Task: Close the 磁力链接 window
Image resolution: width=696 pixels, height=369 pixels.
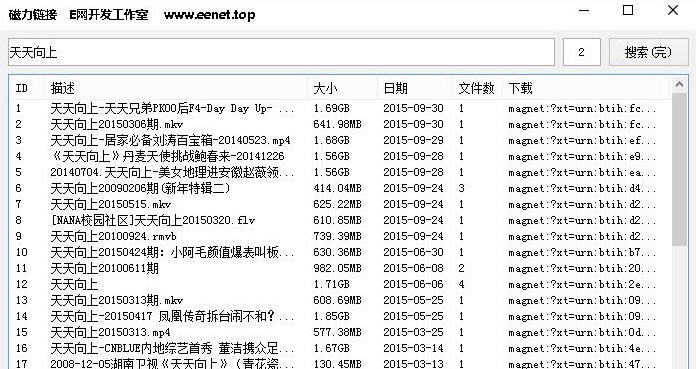Action: pyautogui.click(x=673, y=11)
